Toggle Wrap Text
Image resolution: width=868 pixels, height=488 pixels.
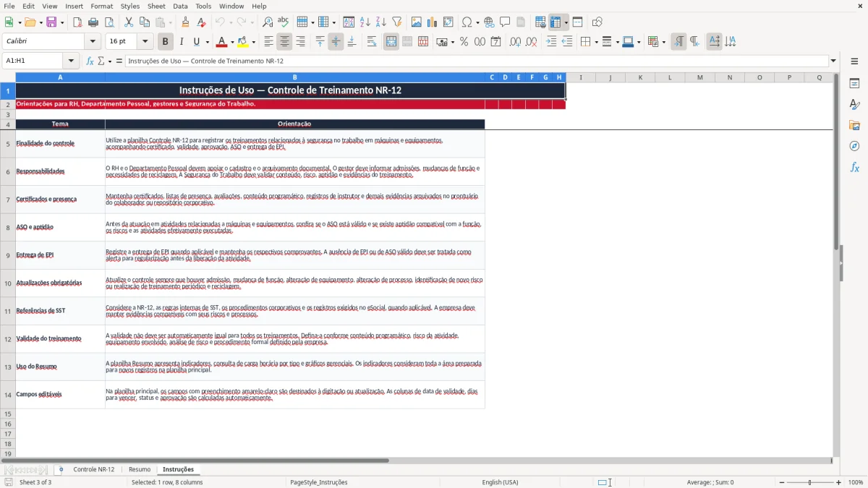pyautogui.click(x=372, y=42)
